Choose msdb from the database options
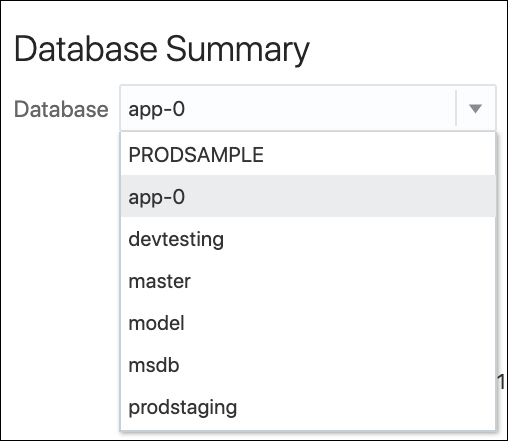This screenshot has width=508, height=441. click(308, 365)
